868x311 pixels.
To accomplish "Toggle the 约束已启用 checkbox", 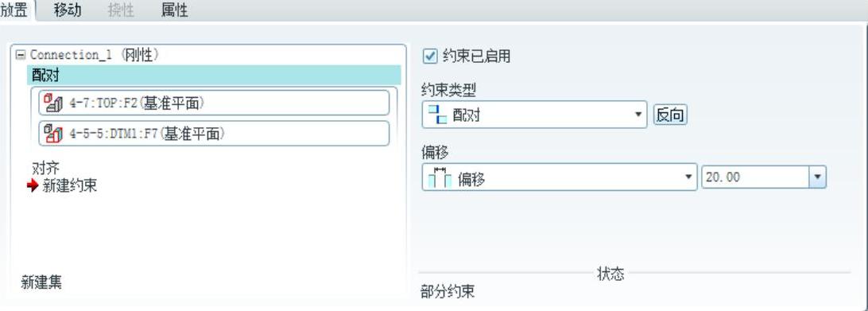I will click(x=430, y=56).
